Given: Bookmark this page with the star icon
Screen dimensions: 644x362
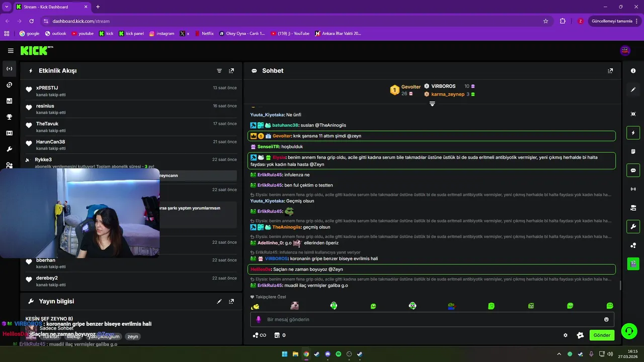Looking at the screenshot, I should tap(545, 21).
